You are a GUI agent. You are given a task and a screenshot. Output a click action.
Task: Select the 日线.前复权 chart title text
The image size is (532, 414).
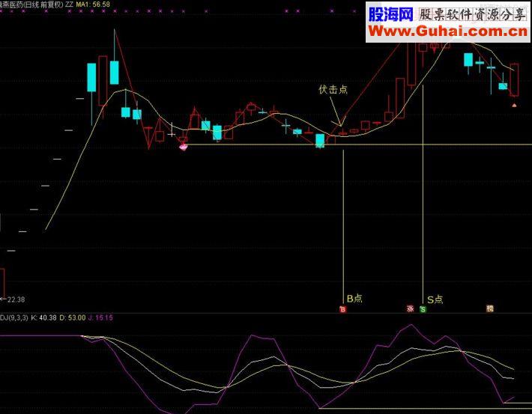(x=43, y=4)
